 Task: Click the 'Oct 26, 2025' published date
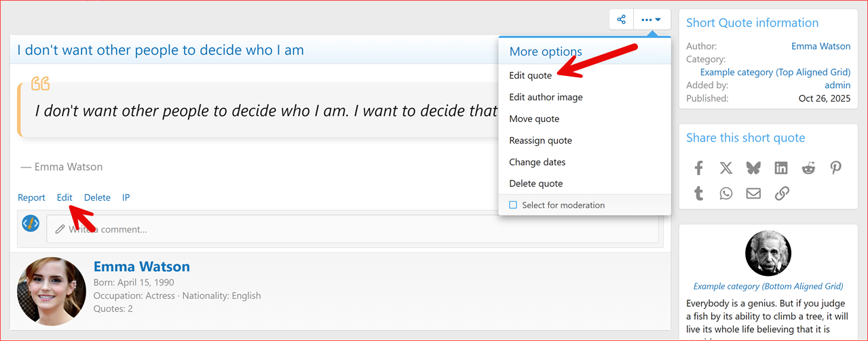[825, 98]
